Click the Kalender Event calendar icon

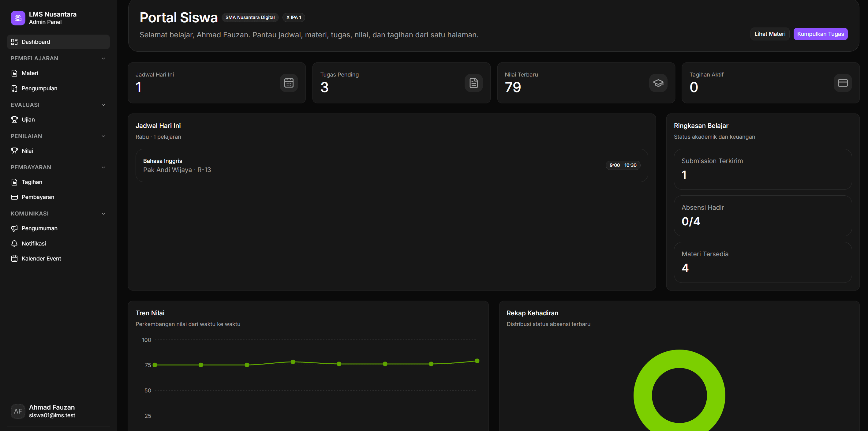14,258
